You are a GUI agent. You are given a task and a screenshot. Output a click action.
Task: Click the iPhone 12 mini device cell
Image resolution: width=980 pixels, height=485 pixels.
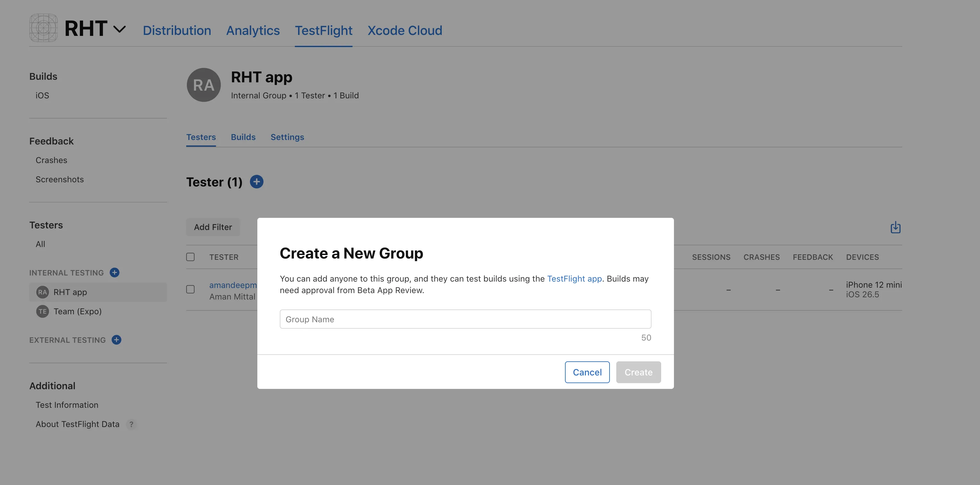(x=874, y=290)
